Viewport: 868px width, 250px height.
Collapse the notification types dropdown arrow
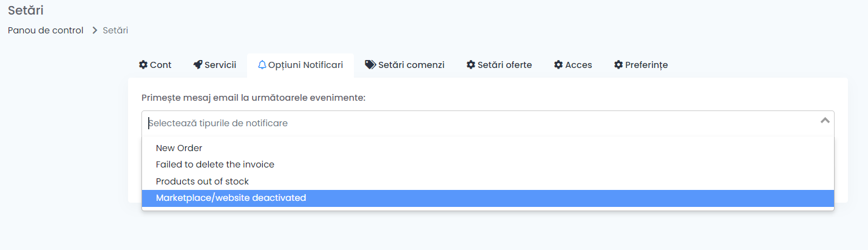tap(825, 121)
